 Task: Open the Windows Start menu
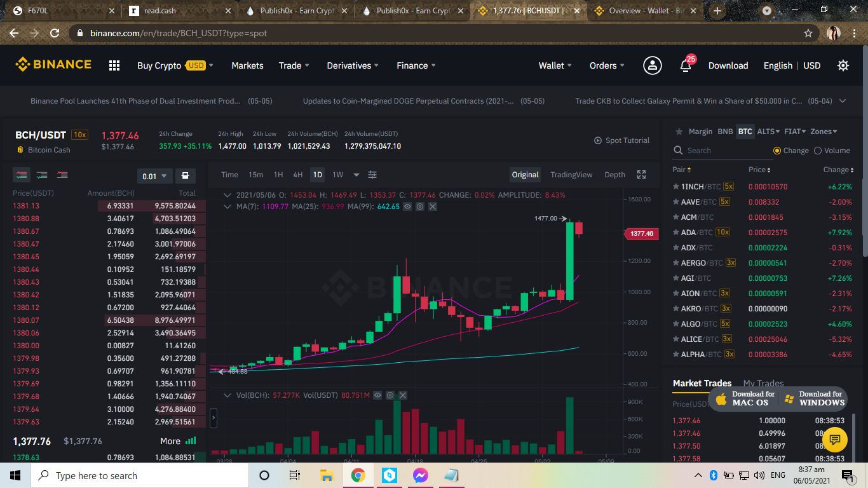pos(15,475)
